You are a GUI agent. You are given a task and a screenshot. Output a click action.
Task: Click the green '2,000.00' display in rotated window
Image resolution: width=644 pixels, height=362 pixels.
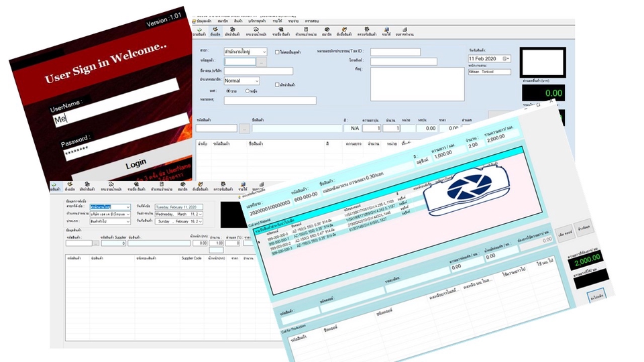pyautogui.click(x=586, y=260)
